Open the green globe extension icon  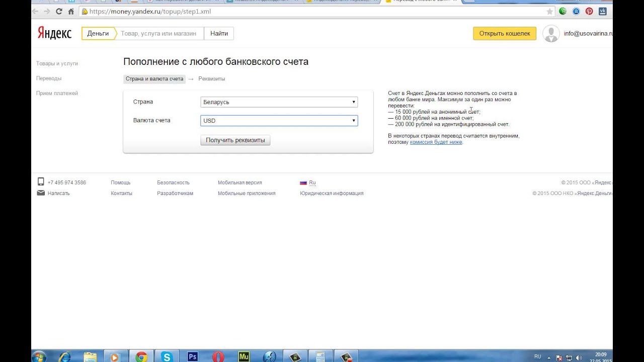(x=563, y=11)
